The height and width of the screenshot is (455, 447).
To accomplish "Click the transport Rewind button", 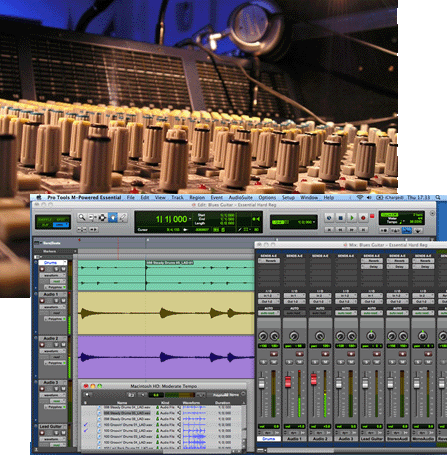I will [x=340, y=230].
